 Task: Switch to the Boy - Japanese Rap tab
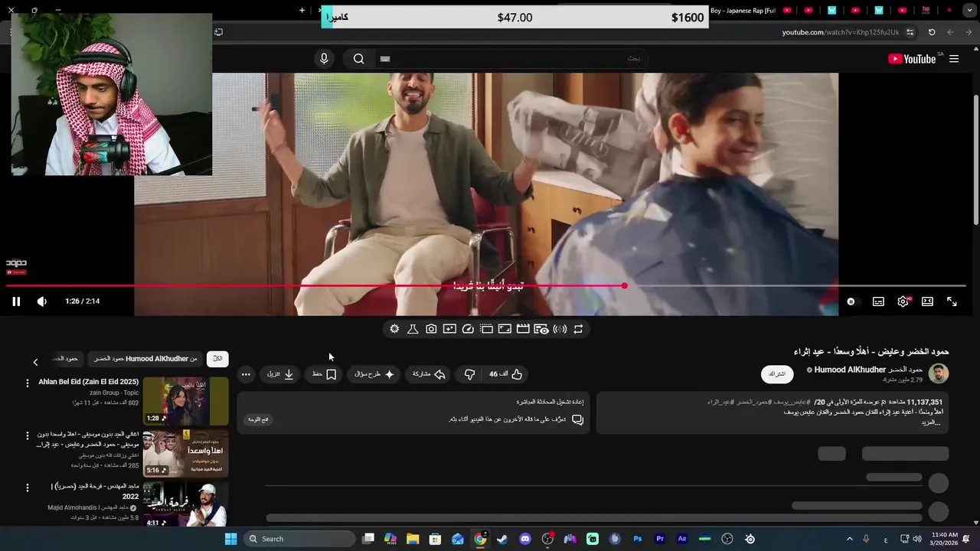click(743, 11)
